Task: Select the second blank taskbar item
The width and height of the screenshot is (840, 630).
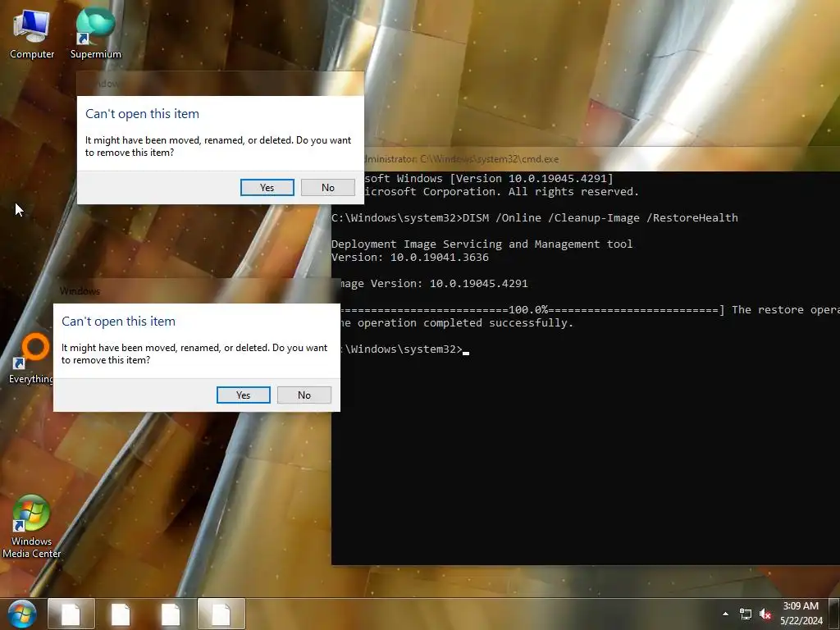Action: click(121, 614)
